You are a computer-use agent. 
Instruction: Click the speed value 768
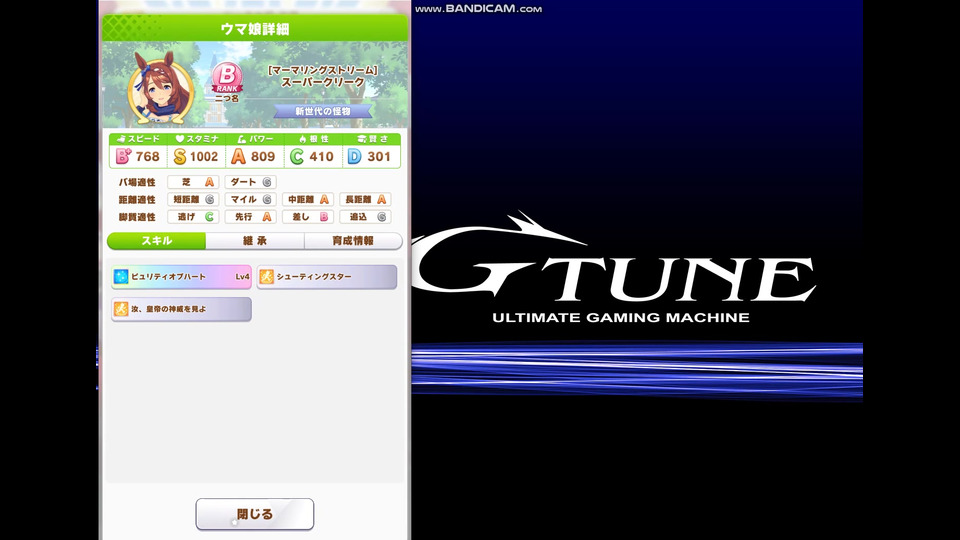(x=148, y=157)
